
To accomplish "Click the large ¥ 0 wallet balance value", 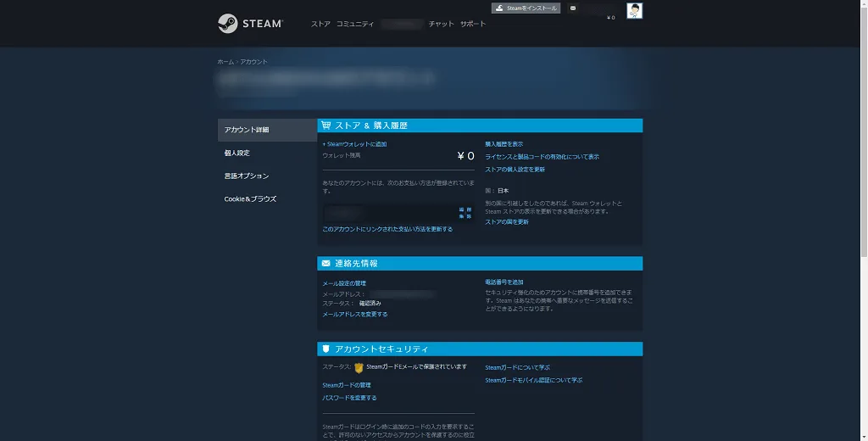I will [465, 156].
